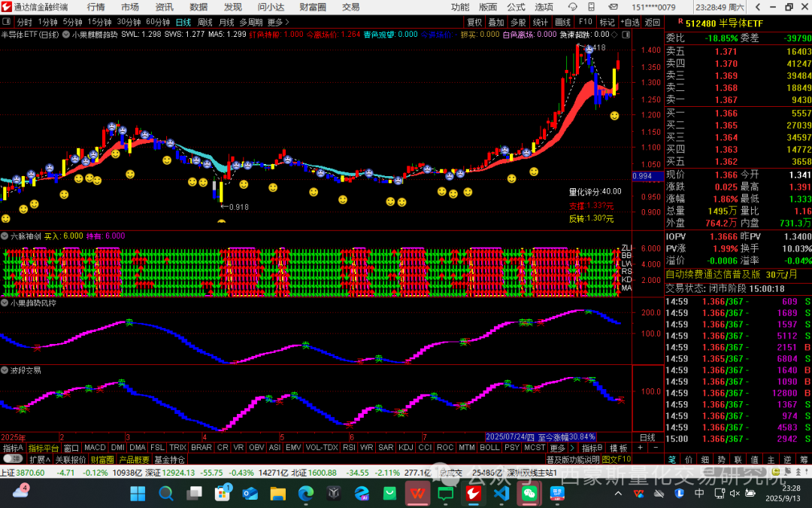The width and height of the screenshot is (812, 508).
Task: Open Windows taskbar search
Action: click(x=165, y=493)
